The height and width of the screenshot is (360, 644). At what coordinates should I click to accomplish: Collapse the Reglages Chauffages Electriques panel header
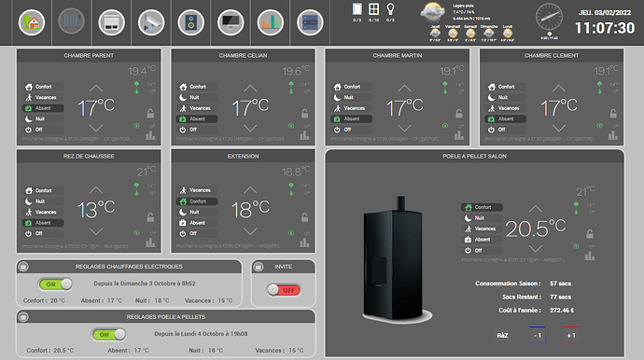point(24,267)
